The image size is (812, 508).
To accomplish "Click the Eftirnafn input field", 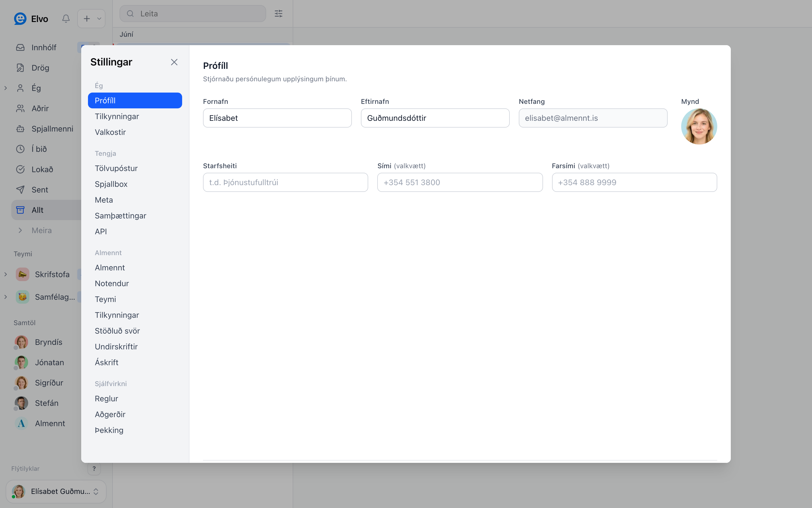I will (435, 118).
